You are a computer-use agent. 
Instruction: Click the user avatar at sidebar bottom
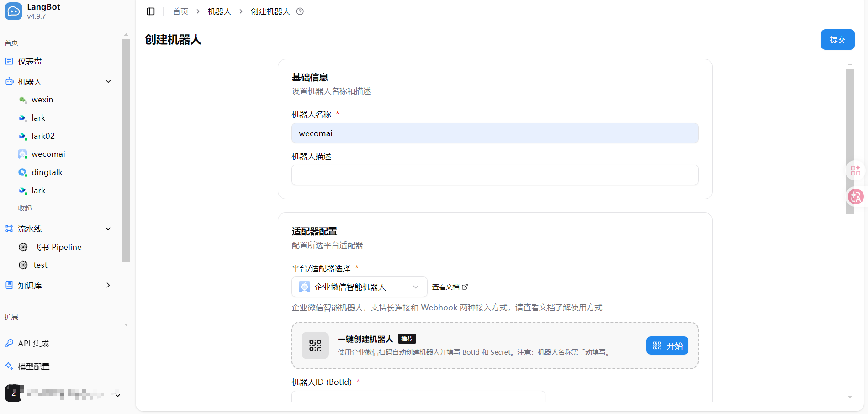(x=14, y=393)
